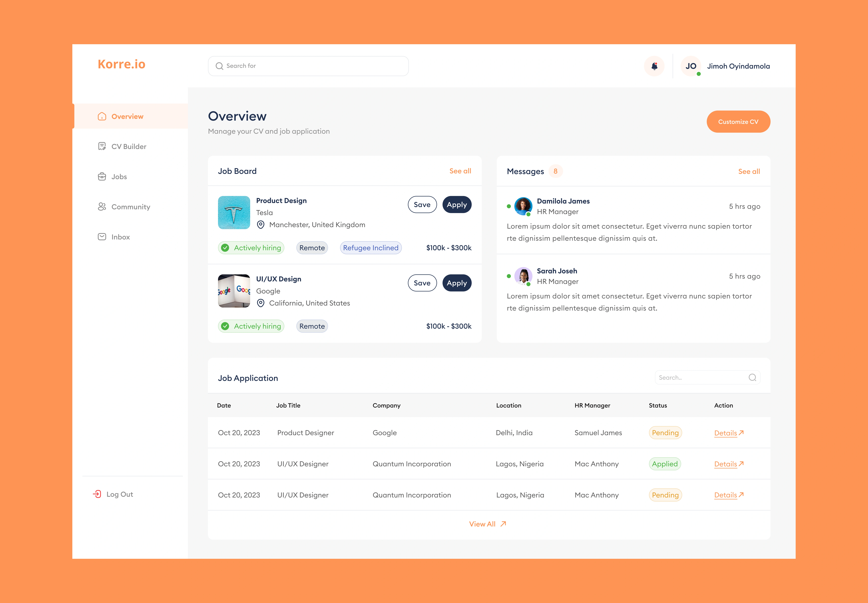868x603 pixels.
Task: Click Product Design job title
Action: [281, 201]
